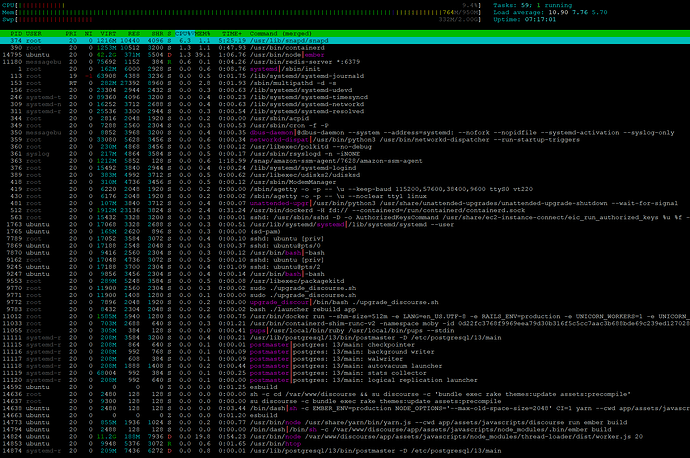Select the redis-server *:6379 process row

click(345, 62)
